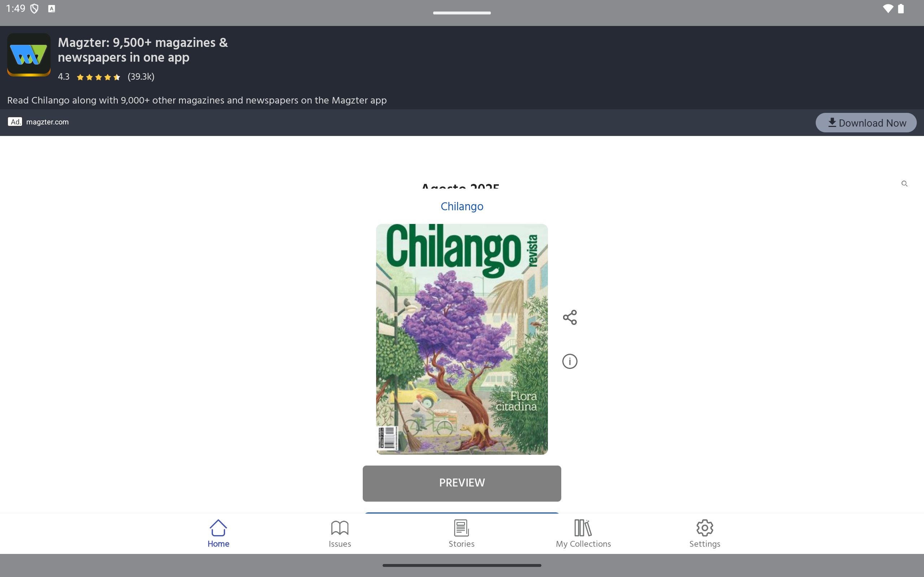
Task: Click the Magzter ad headline text
Action: coord(143,50)
